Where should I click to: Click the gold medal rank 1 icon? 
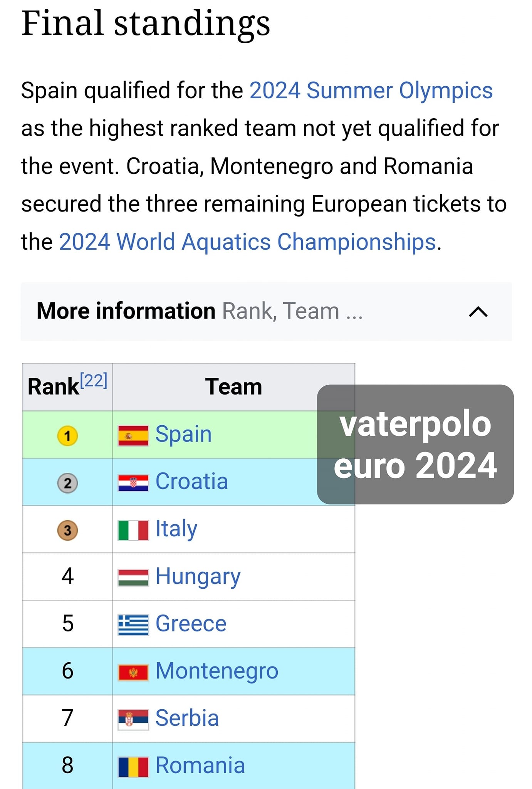(x=67, y=436)
